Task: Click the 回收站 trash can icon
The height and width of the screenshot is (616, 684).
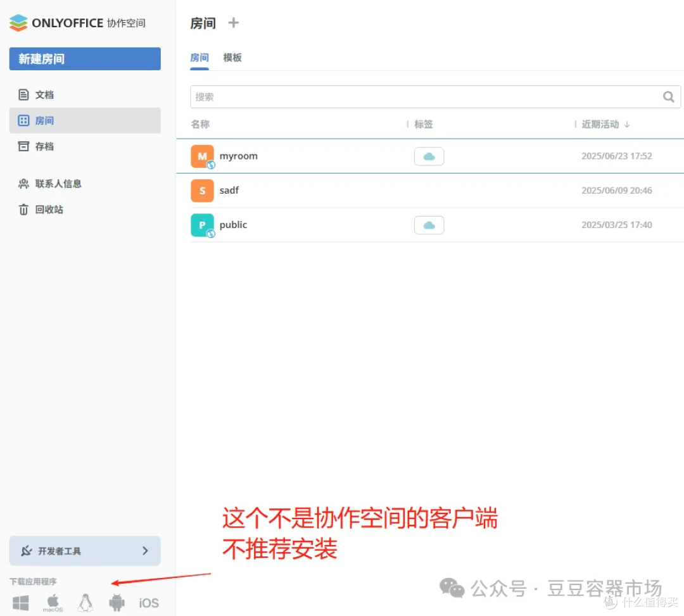Action: click(x=23, y=210)
